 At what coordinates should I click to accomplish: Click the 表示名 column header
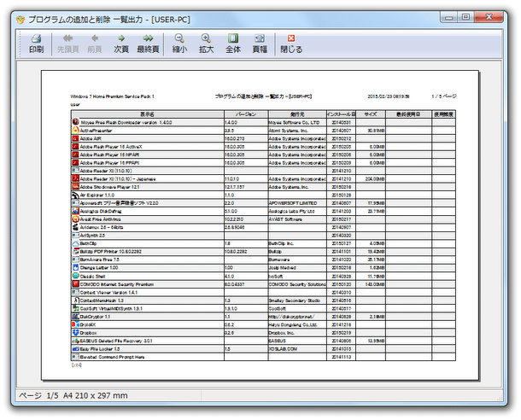point(148,114)
